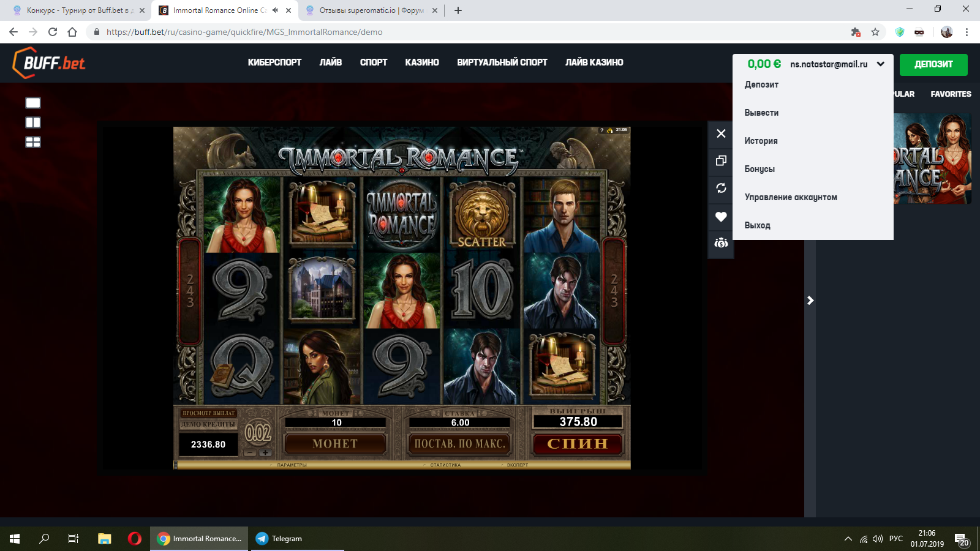The image size is (980, 551).
Task: Click the game help question mark icon
Action: [x=602, y=130]
